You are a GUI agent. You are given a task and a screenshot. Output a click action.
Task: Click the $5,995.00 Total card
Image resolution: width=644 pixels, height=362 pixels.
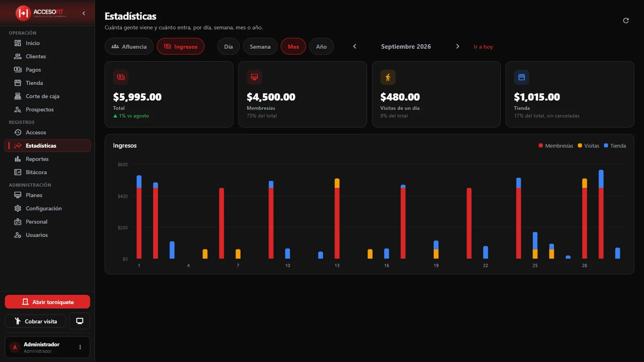[169, 94]
